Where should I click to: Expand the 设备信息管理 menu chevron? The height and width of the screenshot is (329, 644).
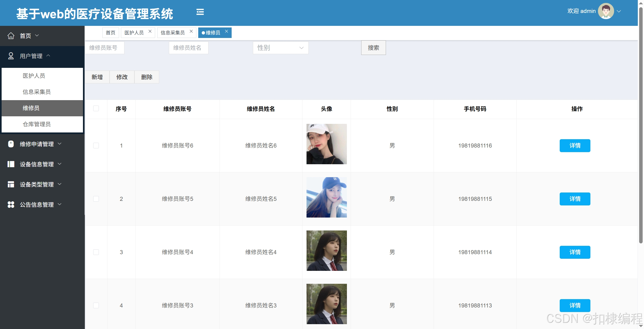60,164
